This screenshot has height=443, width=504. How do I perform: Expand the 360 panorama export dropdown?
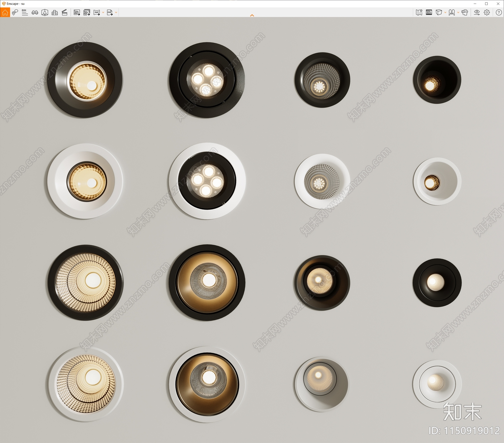click(103, 13)
